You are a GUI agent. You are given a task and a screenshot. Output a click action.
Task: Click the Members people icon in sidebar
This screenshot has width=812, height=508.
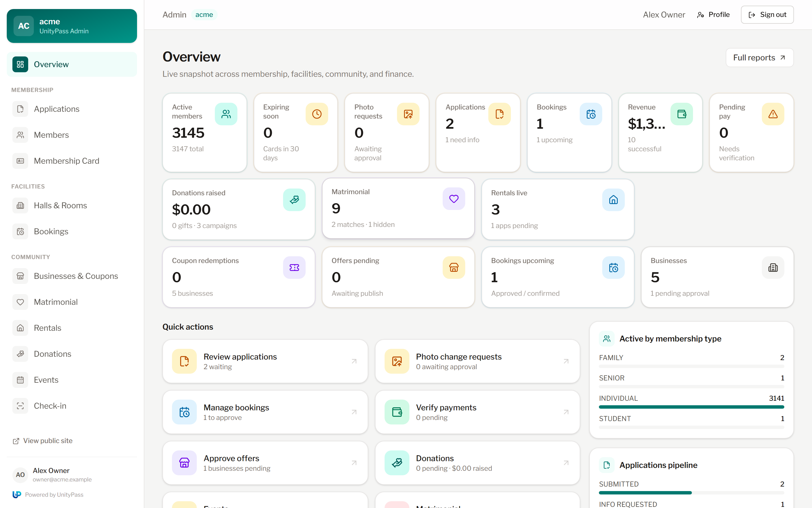coord(20,135)
